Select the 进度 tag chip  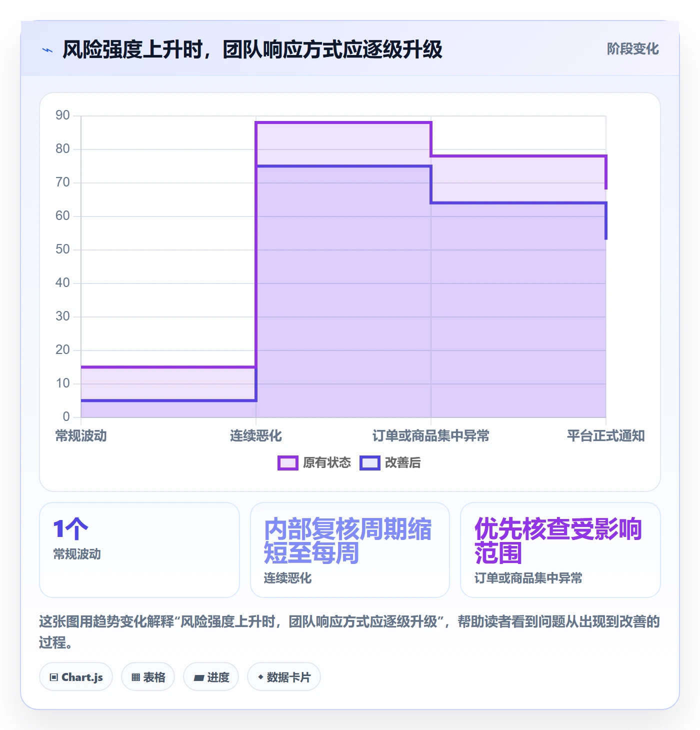(x=211, y=677)
